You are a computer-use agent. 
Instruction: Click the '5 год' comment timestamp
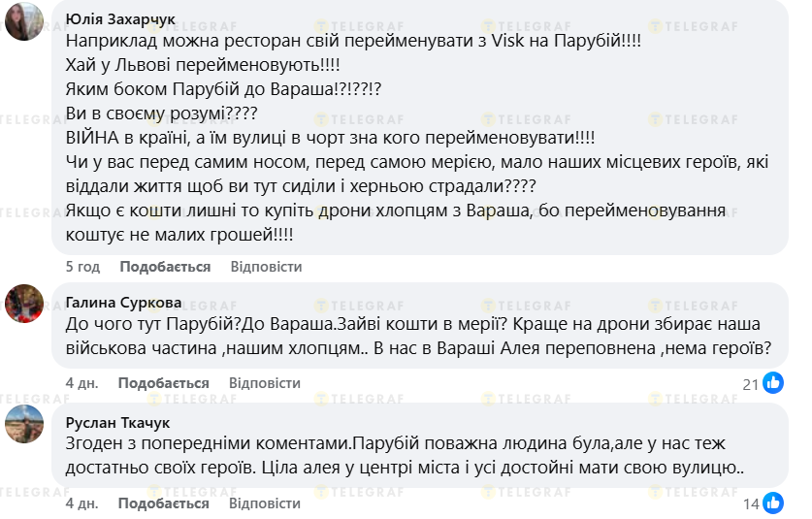coord(82,267)
